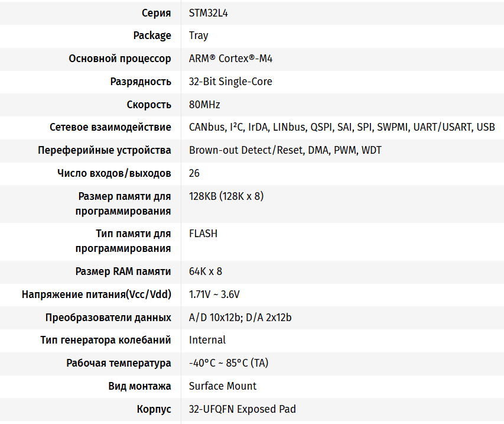Click the Корпус row label
504x424 pixels.
(154, 409)
